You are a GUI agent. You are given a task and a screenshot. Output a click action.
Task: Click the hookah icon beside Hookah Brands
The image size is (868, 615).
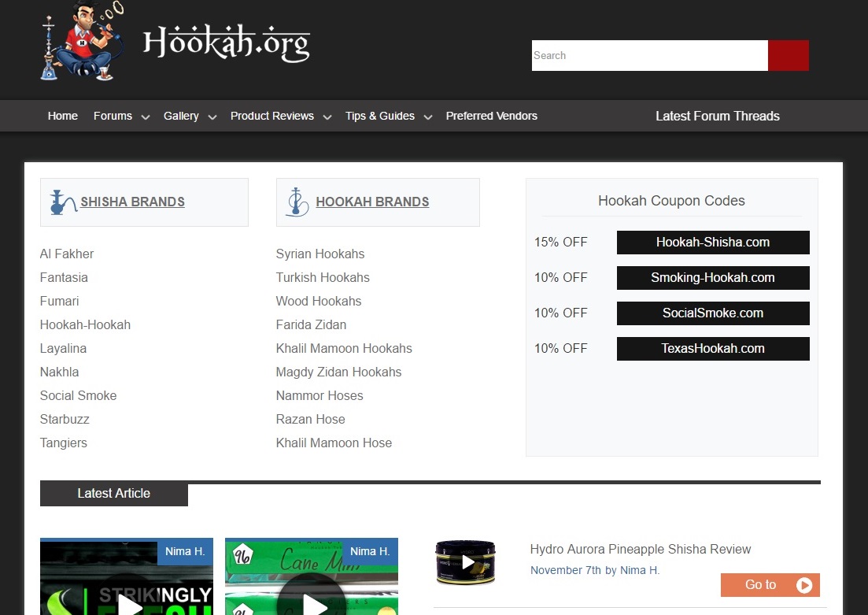(x=297, y=202)
